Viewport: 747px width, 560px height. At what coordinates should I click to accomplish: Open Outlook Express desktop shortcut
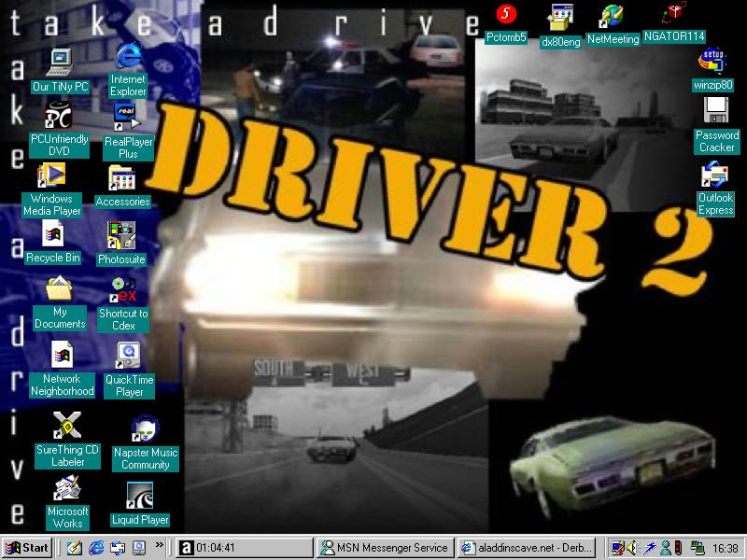pos(715,175)
